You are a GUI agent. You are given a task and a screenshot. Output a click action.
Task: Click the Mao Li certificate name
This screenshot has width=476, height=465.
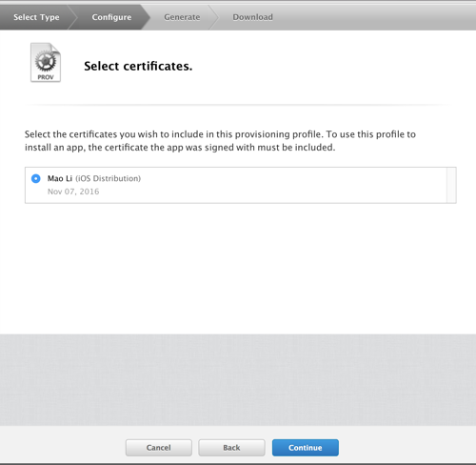(x=60, y=178)
